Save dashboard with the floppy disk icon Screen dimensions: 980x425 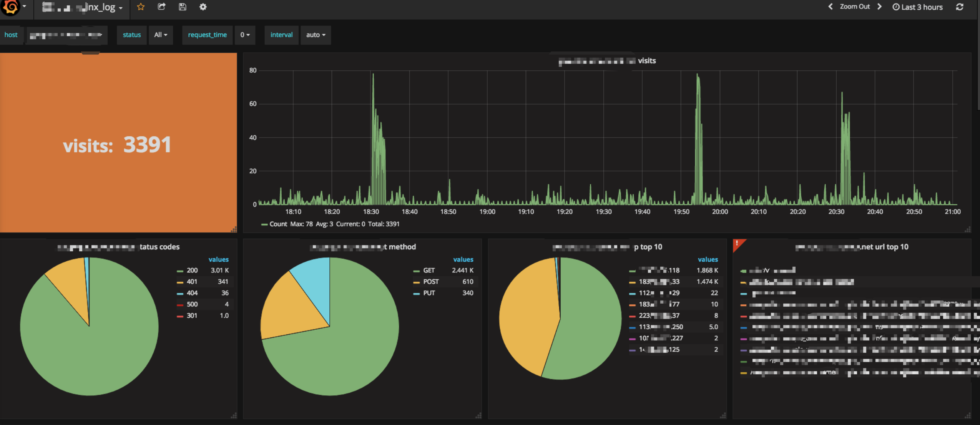pos(183,7)
